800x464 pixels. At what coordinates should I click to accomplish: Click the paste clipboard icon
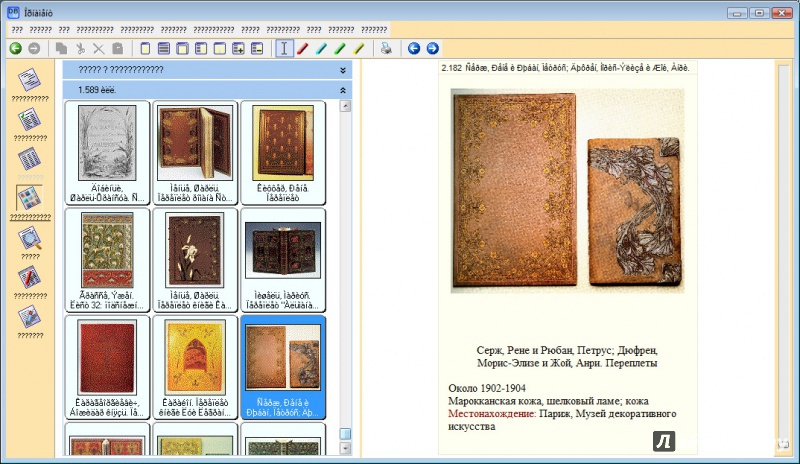(x=117, y=48)
